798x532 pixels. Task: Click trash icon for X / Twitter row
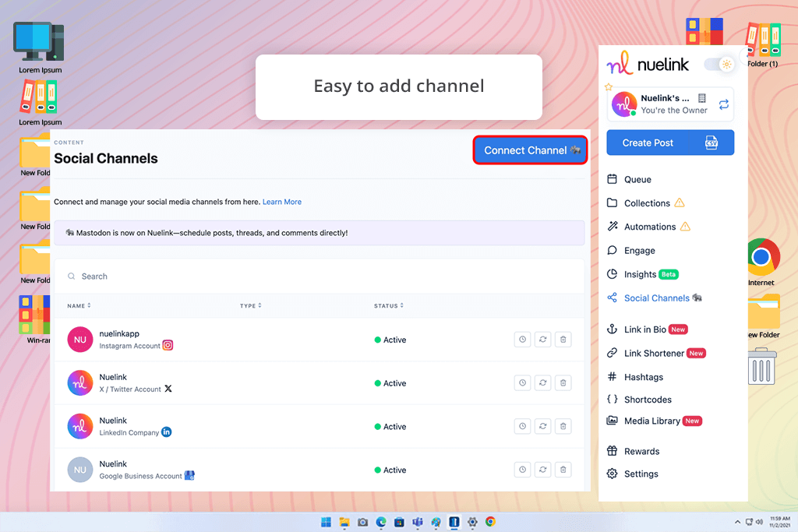[563, 382]
